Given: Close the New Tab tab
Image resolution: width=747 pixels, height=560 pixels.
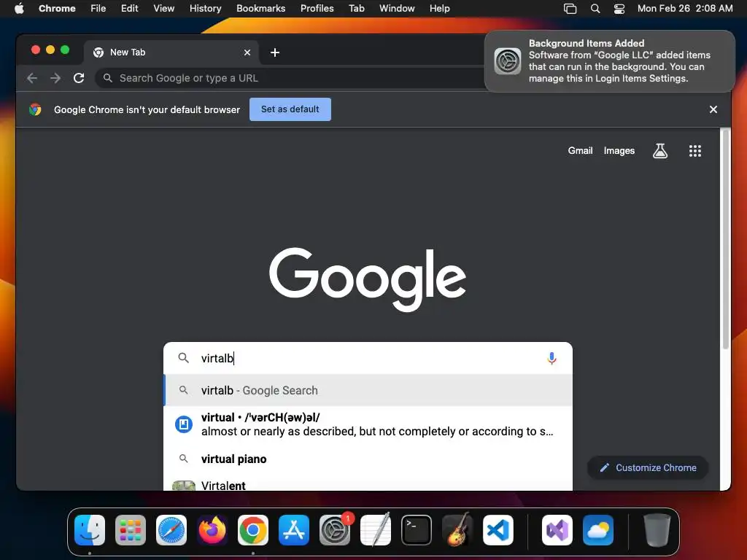Looking at the screenshot, I should [x=247, y=52].
